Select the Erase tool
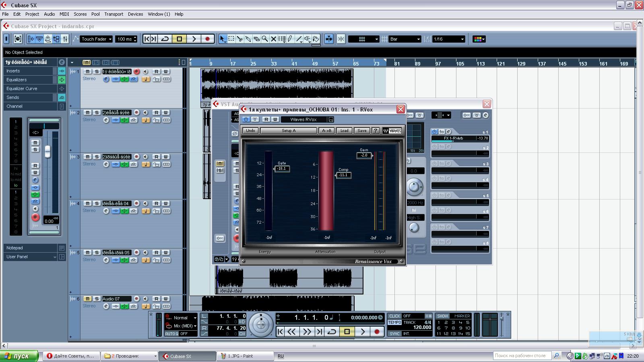 tap(257, 39)
